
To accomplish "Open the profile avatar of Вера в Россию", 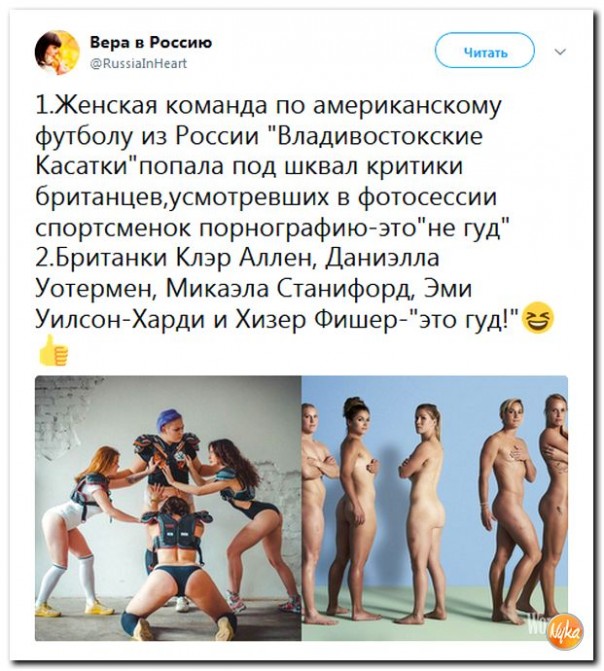I will 57,52.
